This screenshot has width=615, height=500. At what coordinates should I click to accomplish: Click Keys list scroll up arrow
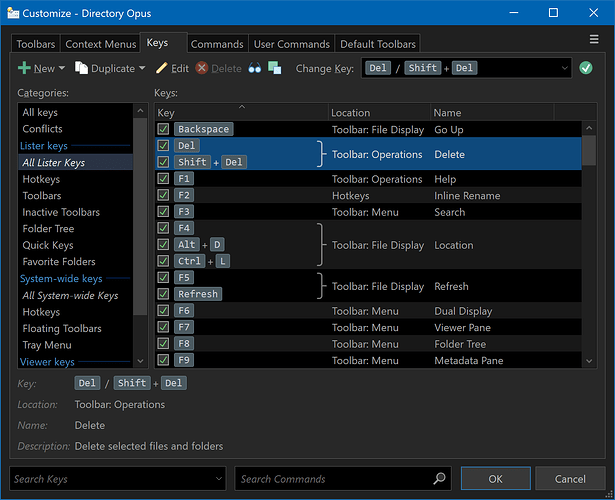(589, 128)
